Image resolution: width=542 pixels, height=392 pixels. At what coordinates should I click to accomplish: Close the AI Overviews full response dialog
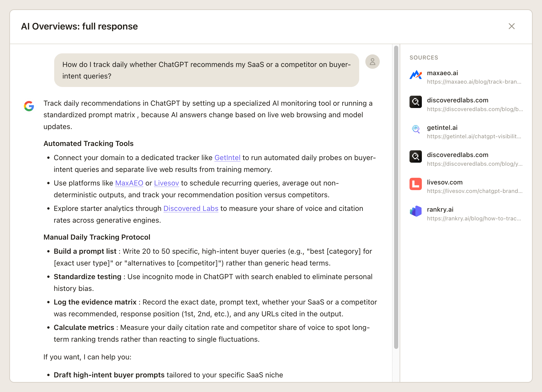click(x=511, y=26)
